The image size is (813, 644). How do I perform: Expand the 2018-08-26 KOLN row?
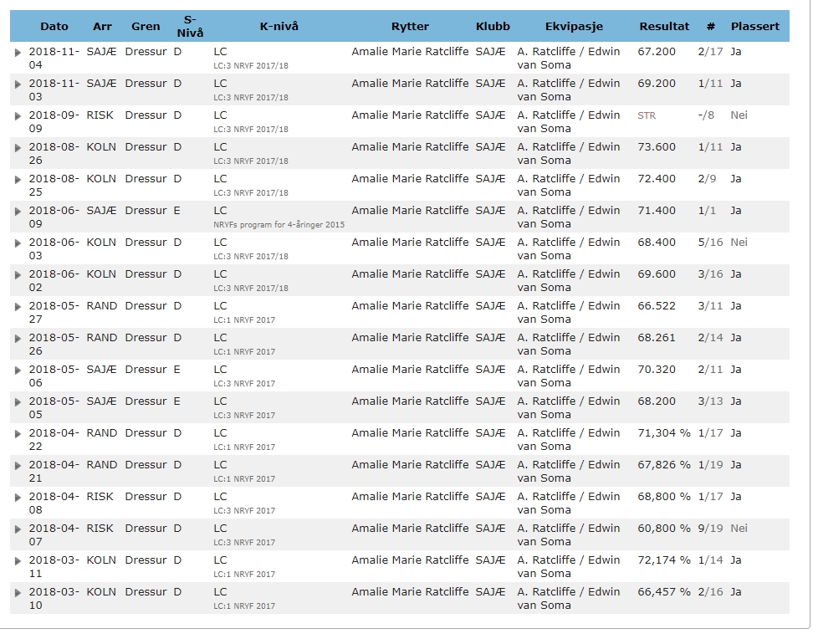point(18,148)
